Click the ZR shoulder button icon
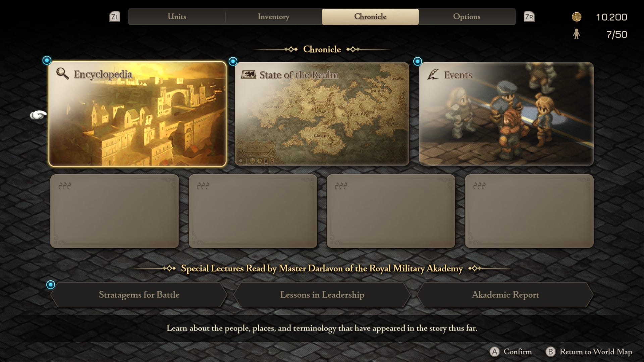Screen dimensions: 644x362 coord(529,17)
